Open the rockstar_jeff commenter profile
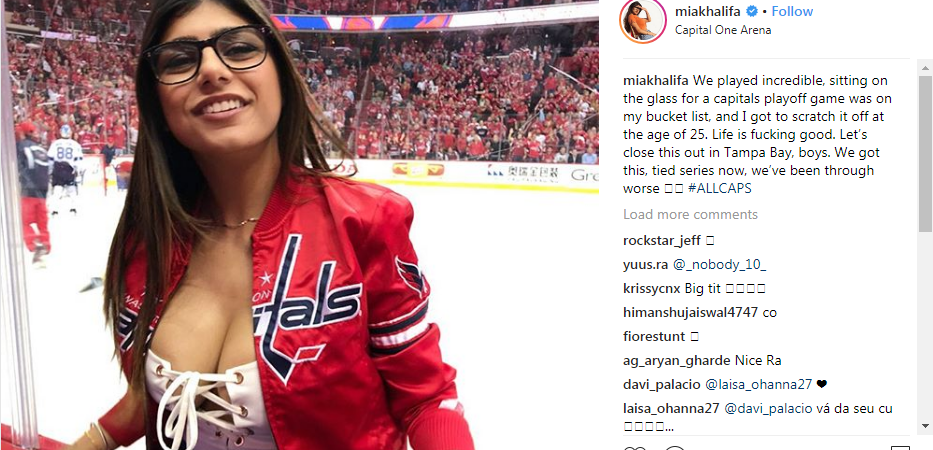933x450 pixels. [x=662, y=241]
